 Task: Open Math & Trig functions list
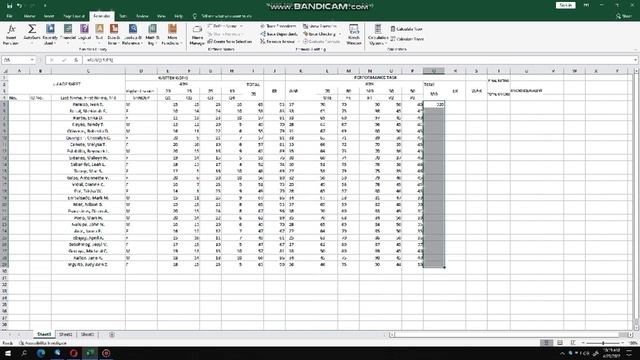[152, 34]
